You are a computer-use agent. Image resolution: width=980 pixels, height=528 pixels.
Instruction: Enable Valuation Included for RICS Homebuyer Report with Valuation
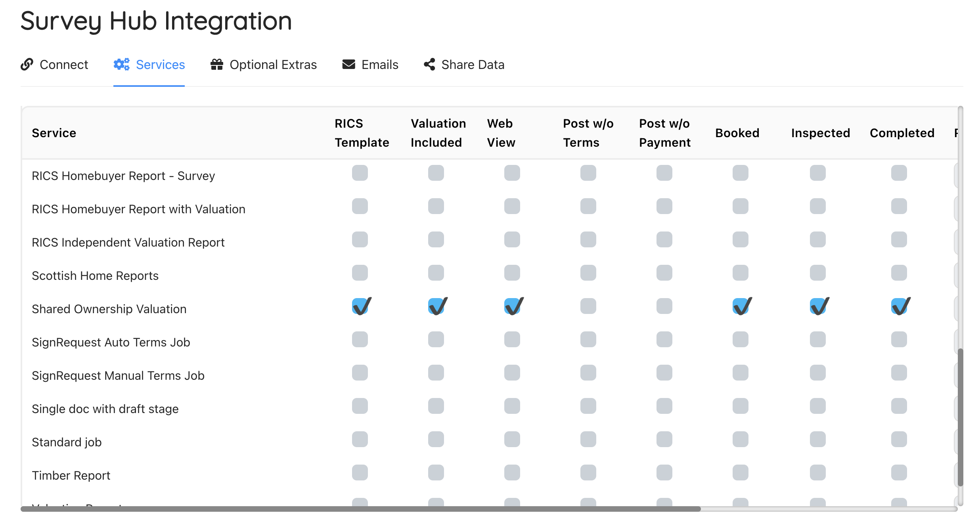(436, 206)
